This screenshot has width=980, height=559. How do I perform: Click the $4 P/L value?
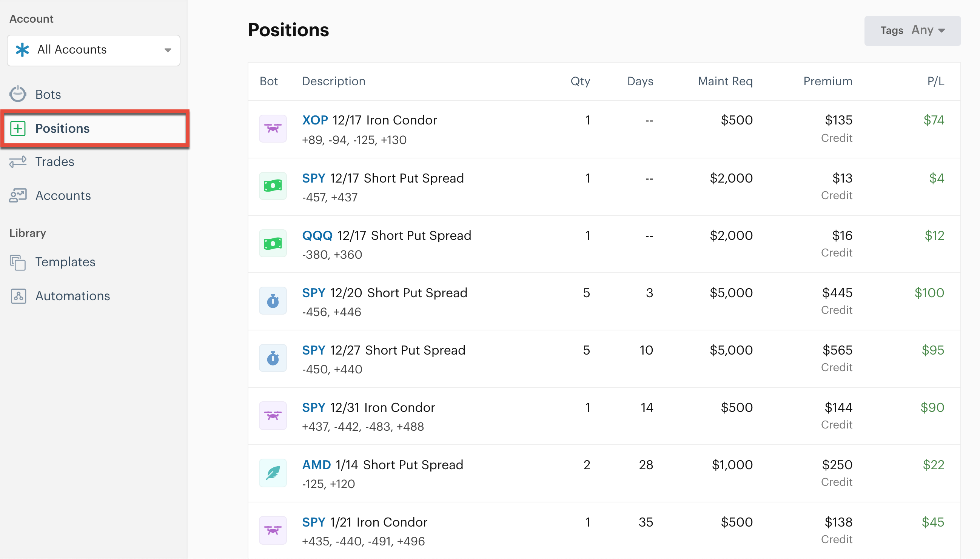(937, 178)
